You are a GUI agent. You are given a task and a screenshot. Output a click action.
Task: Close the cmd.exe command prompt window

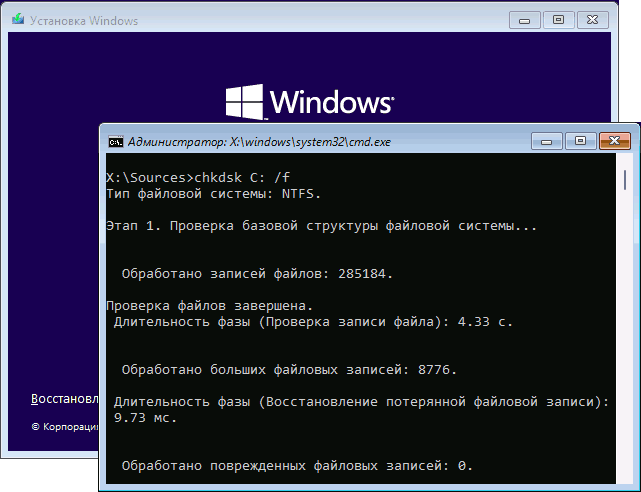point(614,141)
